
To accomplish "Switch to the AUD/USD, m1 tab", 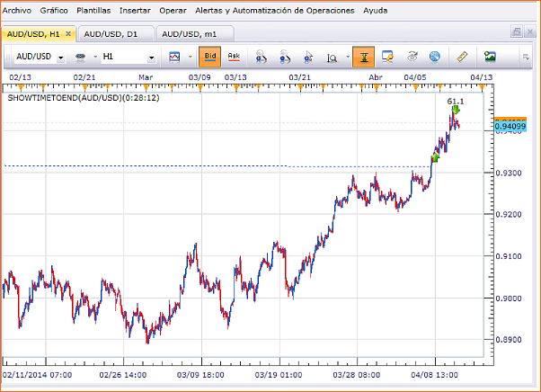I will pyautogui.click(x=195, y=34).
